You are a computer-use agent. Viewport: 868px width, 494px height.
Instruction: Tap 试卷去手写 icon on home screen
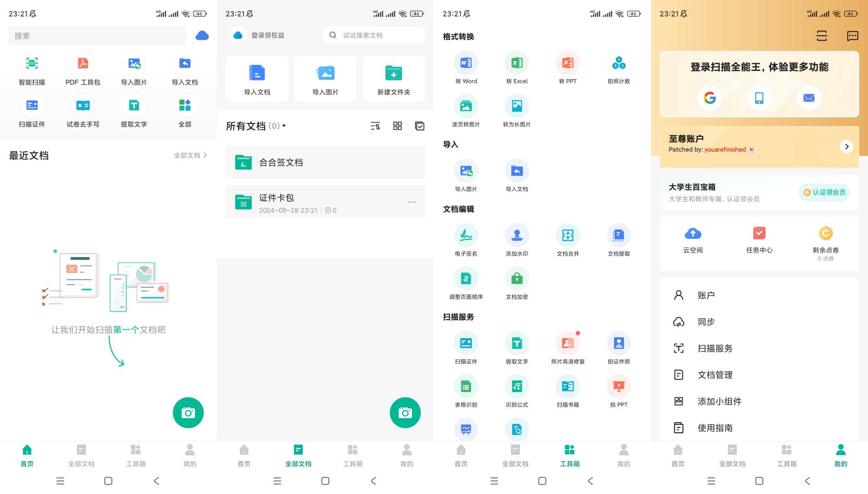tap(83, 106)
